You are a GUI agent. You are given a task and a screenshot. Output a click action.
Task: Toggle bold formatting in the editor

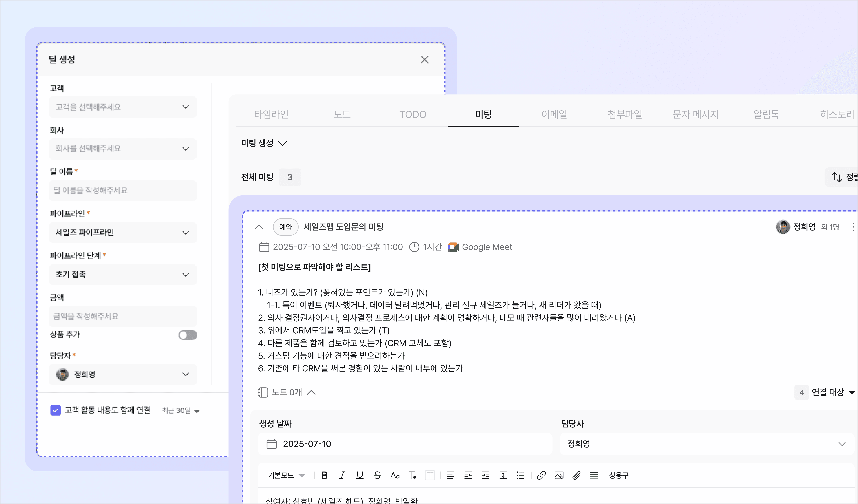click(324, 475)
